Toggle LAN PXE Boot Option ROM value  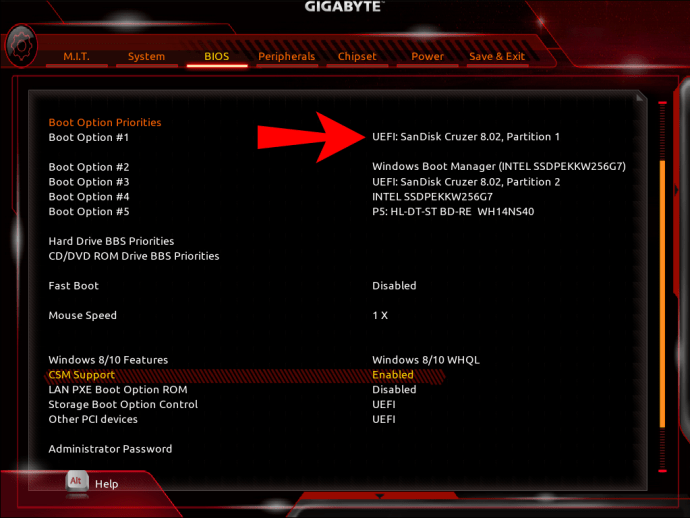394,390
